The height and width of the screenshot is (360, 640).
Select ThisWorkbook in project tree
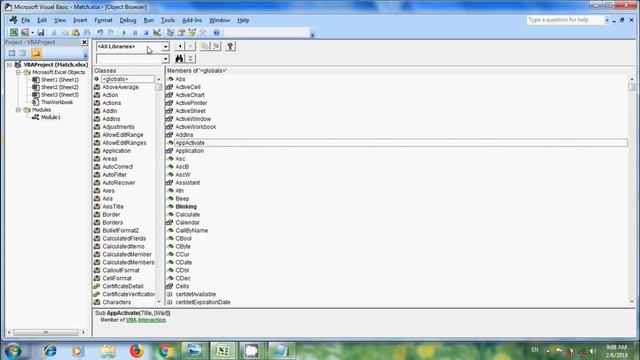[57, 102]
